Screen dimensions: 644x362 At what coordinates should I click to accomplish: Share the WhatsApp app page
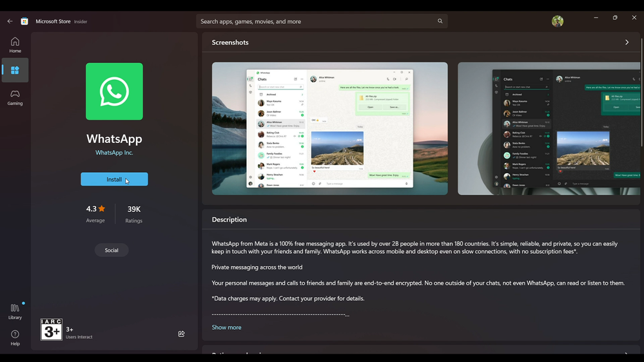(x=181, y=334)
